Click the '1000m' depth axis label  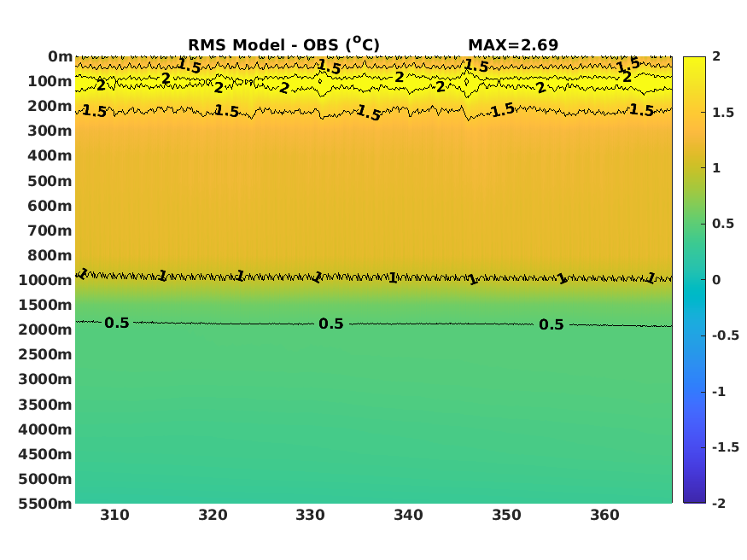click(x=45, y=279)
